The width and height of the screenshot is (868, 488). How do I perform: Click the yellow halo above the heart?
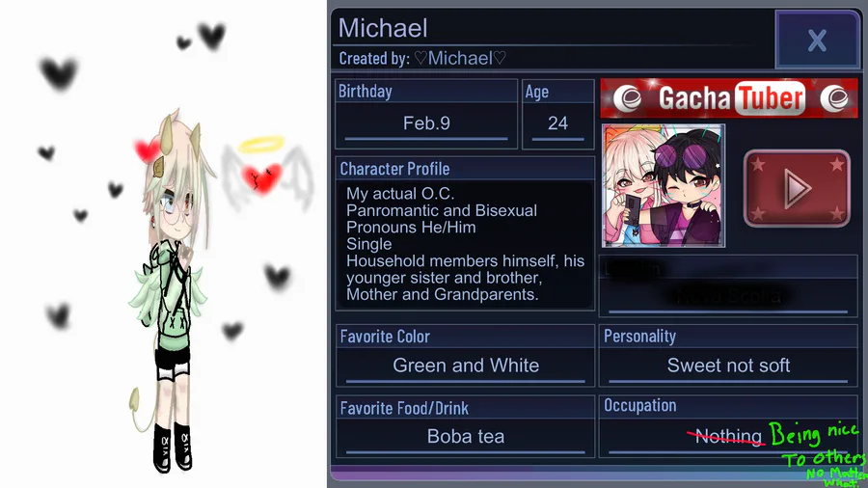(x=261, y=145)
